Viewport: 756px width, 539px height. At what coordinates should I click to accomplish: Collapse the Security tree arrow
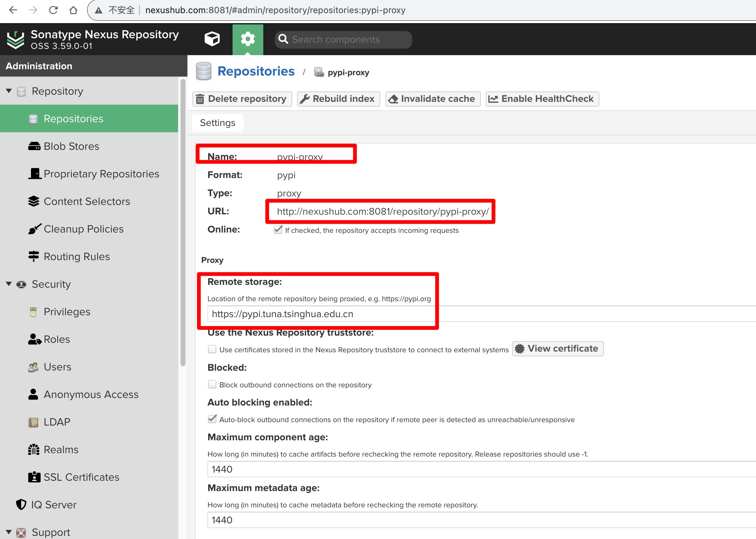[9, 284]
